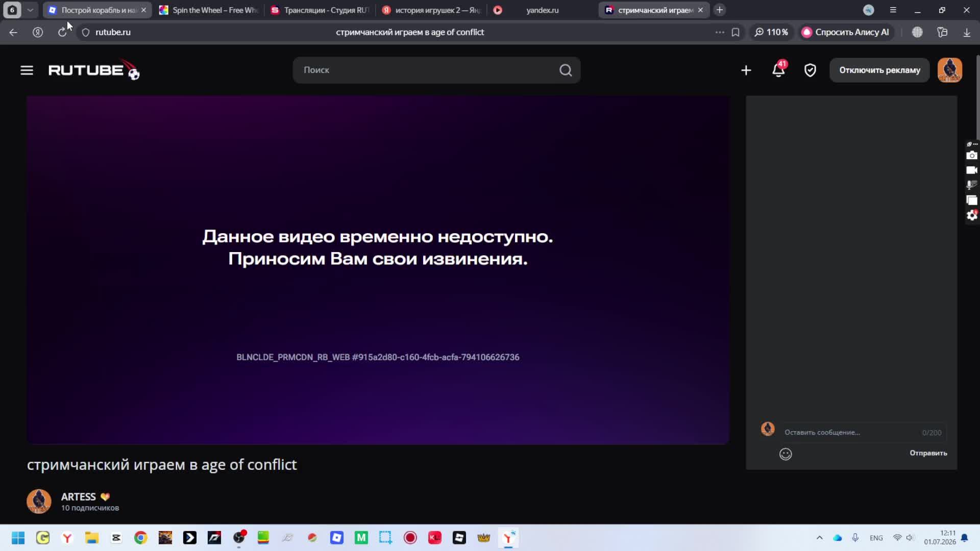Open CapCut icon in the taskbar
Image resolution: width=980 pixels, height=551 pixels.
[x=116, y=538]
